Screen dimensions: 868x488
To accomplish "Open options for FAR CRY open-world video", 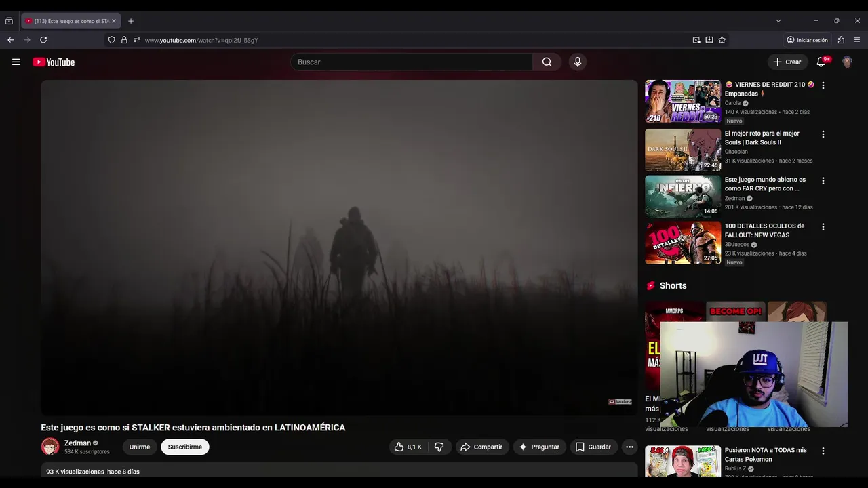I will point(823,181).
